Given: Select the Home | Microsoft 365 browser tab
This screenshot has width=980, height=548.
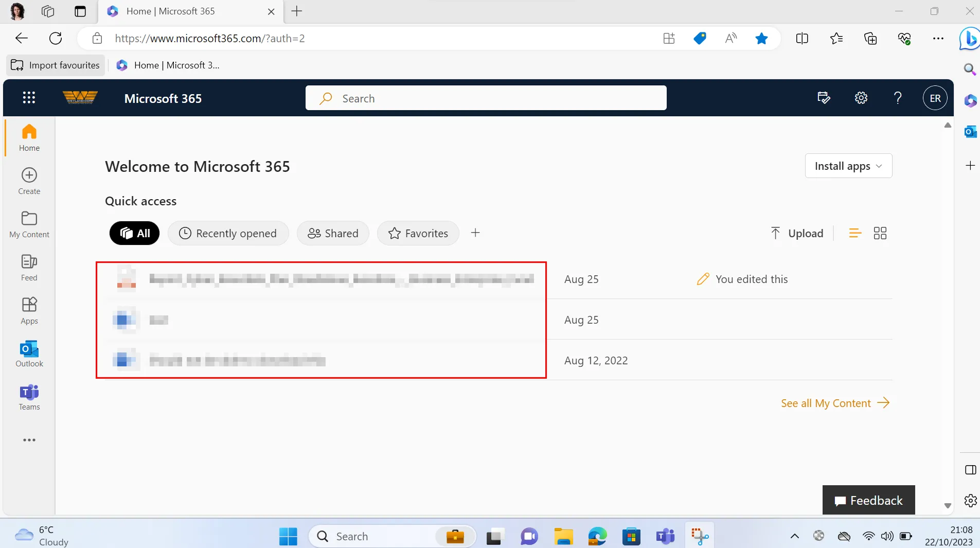Looking at the screenshot, I should pyautogui.click(x=190, y=11).
